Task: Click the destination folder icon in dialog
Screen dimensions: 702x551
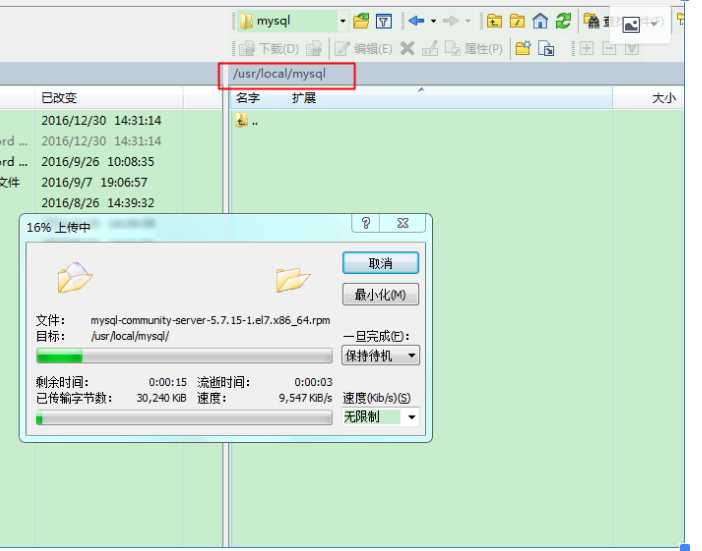Action: coord(293,280)
